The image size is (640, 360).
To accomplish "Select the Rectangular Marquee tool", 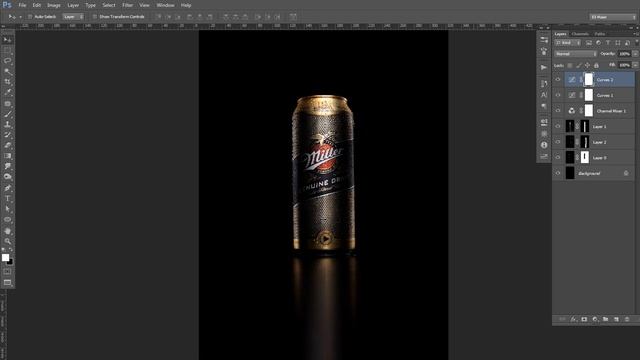I will (7, 50).
